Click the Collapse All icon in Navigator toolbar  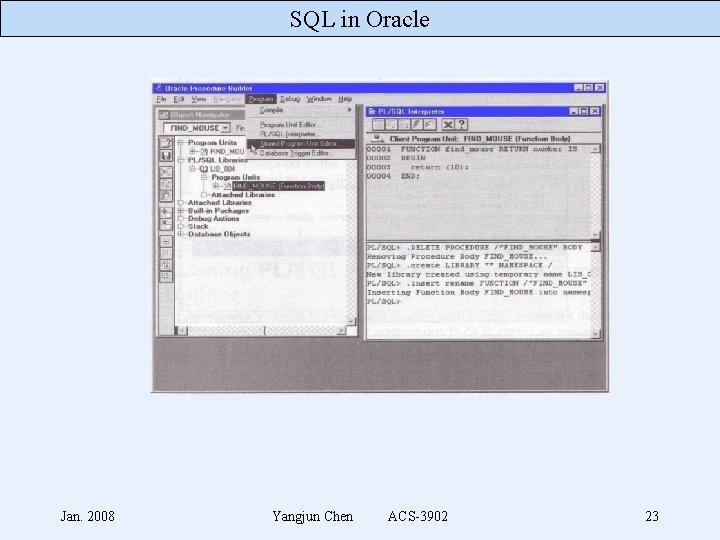(x=165, y=277)
